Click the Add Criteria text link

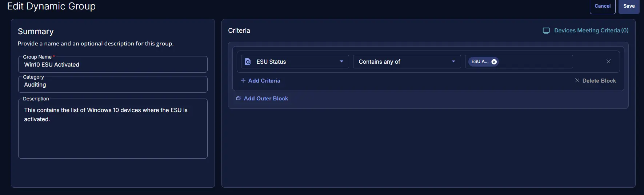click(264, 81)
